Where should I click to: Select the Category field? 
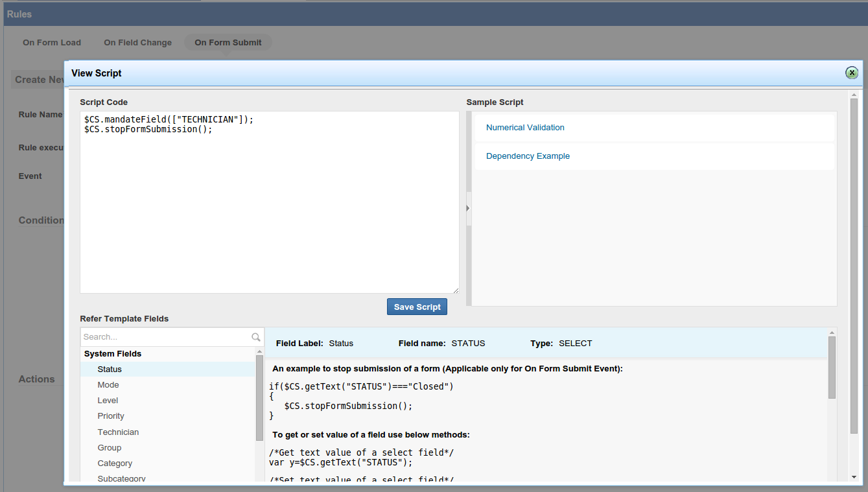tap(115, 463)
